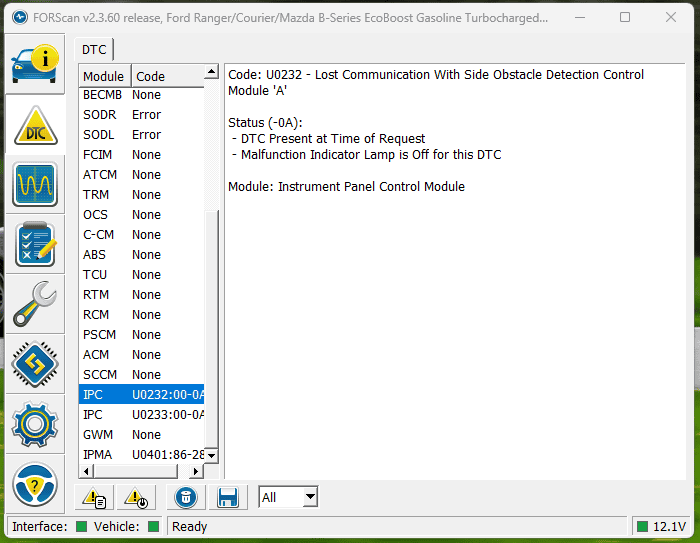Viewport: 700px width, 543px height.
Task: Click the reset DTC trash button
Action: point(186,497)
